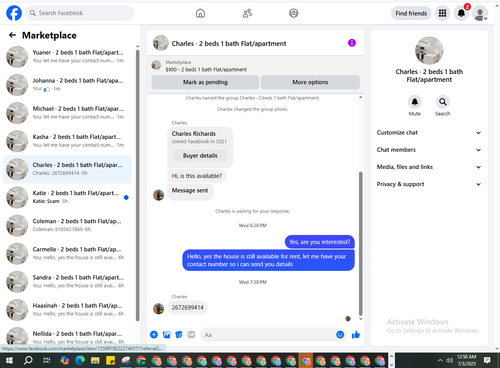Click Charles's avatar beside 2672699414

pos(159,308)
